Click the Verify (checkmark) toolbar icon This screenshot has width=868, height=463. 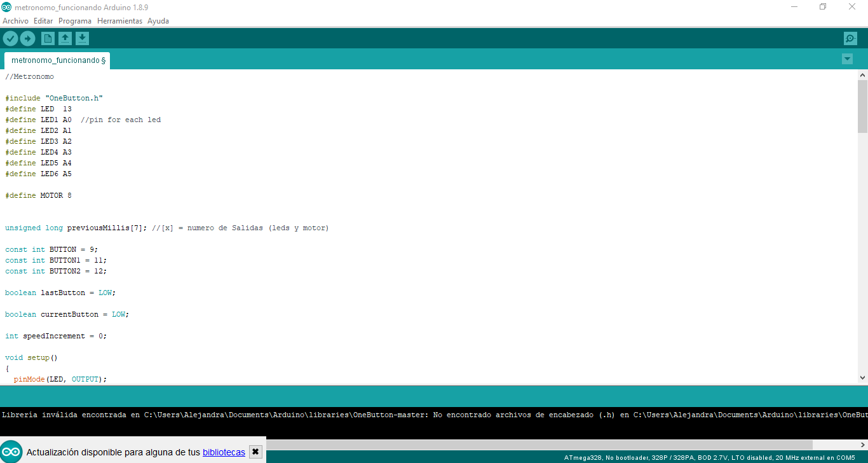click(x=10, y=39)
